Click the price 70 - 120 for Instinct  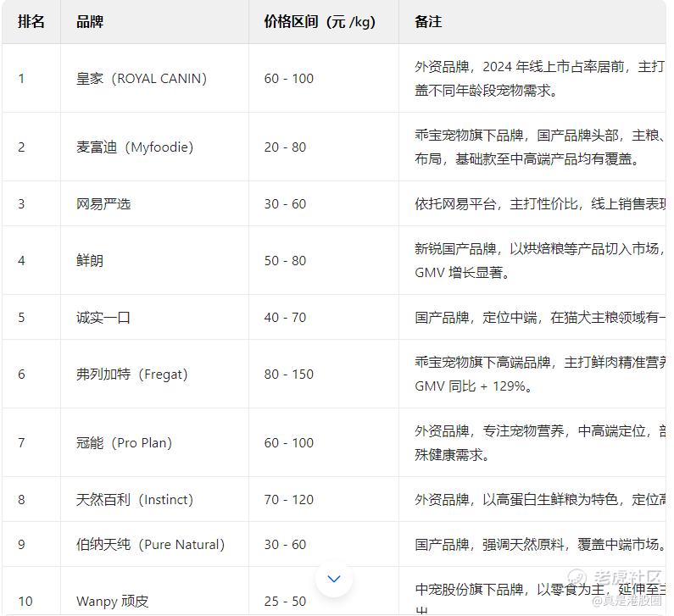click(289, 500)
